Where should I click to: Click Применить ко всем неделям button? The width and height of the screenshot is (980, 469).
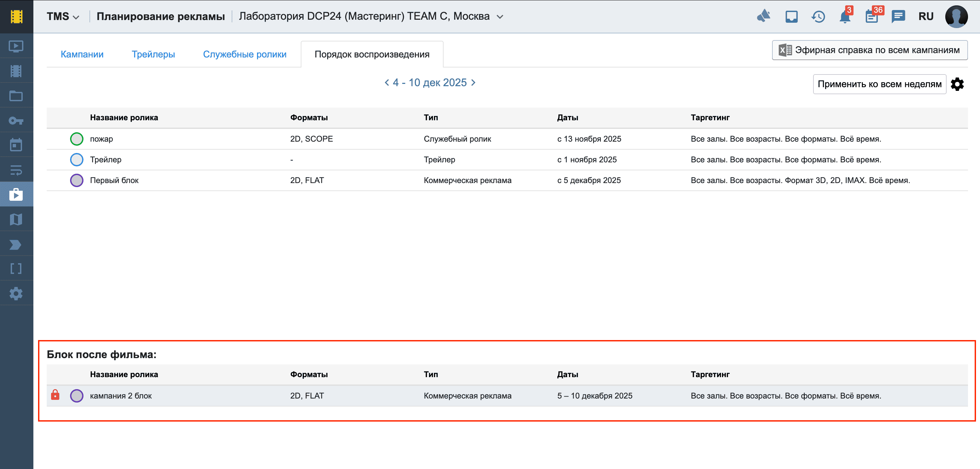(879, 84)
